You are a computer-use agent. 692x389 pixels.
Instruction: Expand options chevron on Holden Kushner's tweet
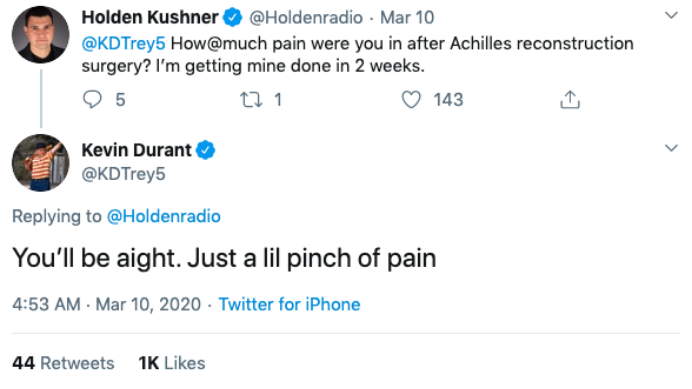[671, 15]
